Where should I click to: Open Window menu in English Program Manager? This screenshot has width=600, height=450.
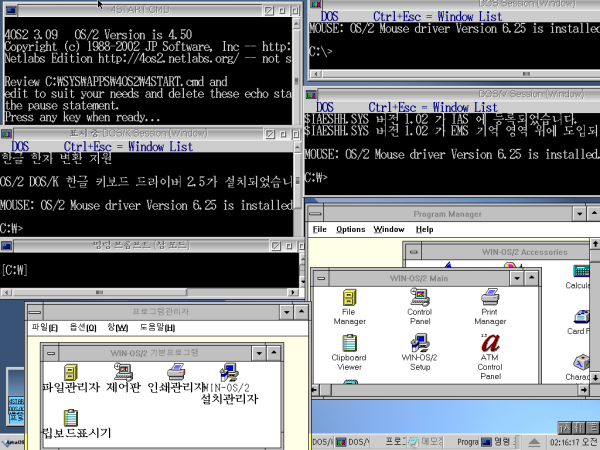pos(389,229)
